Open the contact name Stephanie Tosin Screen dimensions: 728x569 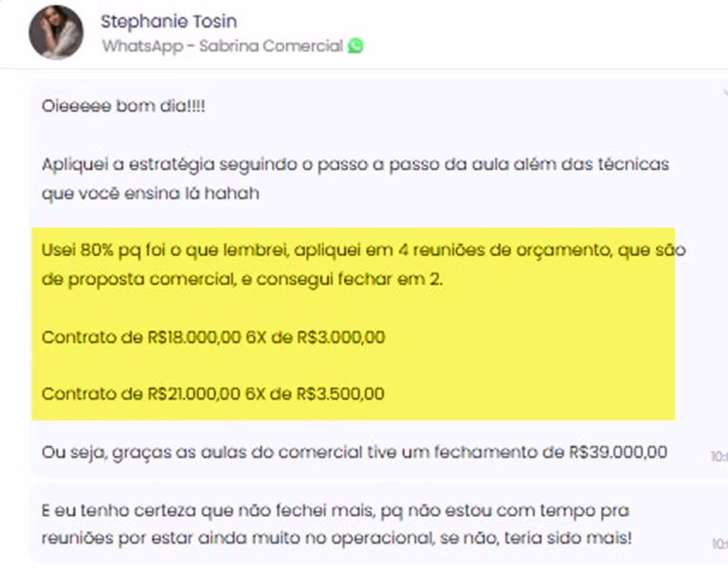coord(169,22)
